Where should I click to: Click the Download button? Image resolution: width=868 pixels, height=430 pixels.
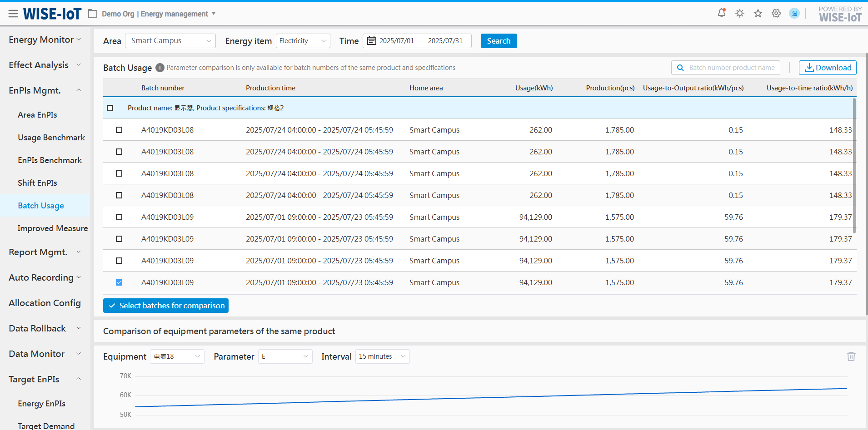[x=828, y=68]
